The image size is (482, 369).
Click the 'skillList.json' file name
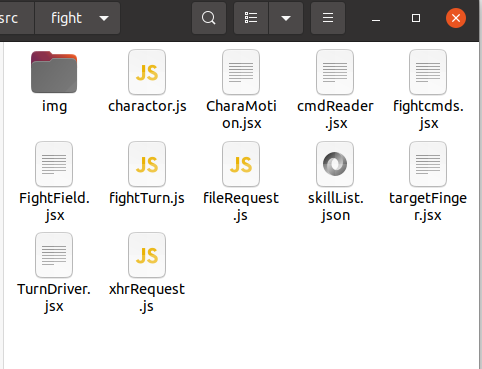click(336, 207)
